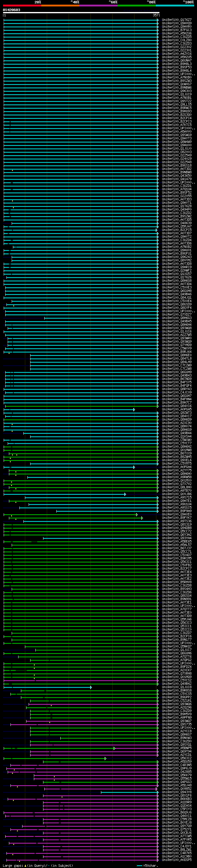The height and width of the screenshot is (868, 197).
Task: Click the UniRef100_C0LZ80 entry
Action: pyautogui.click(x=177, y=40)
